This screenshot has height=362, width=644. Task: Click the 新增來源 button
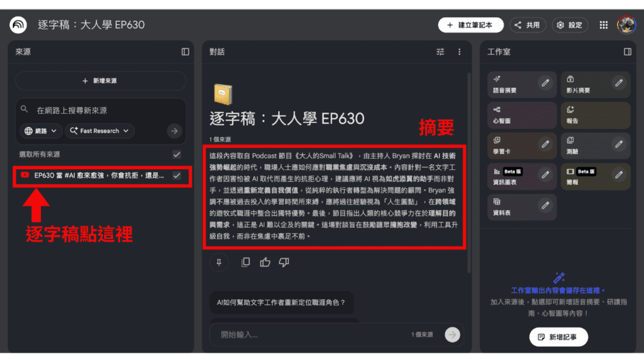[100, 81]
